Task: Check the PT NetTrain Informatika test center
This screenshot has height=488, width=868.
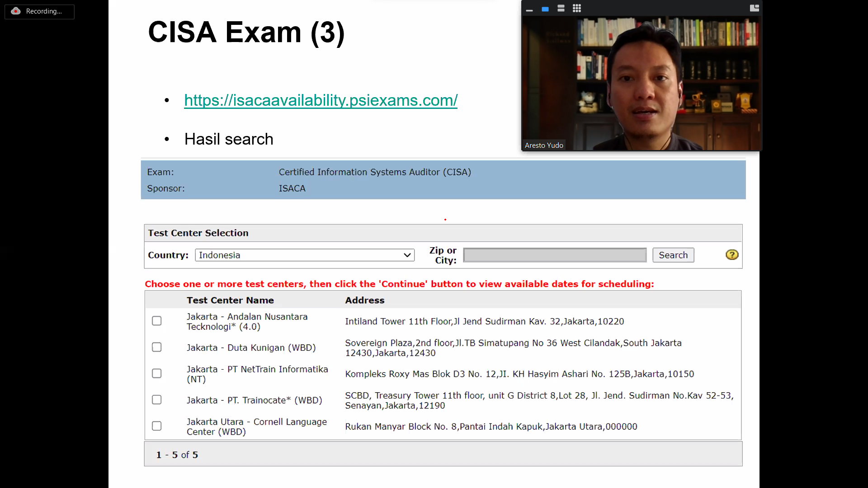Action: [x=157, y=373]
